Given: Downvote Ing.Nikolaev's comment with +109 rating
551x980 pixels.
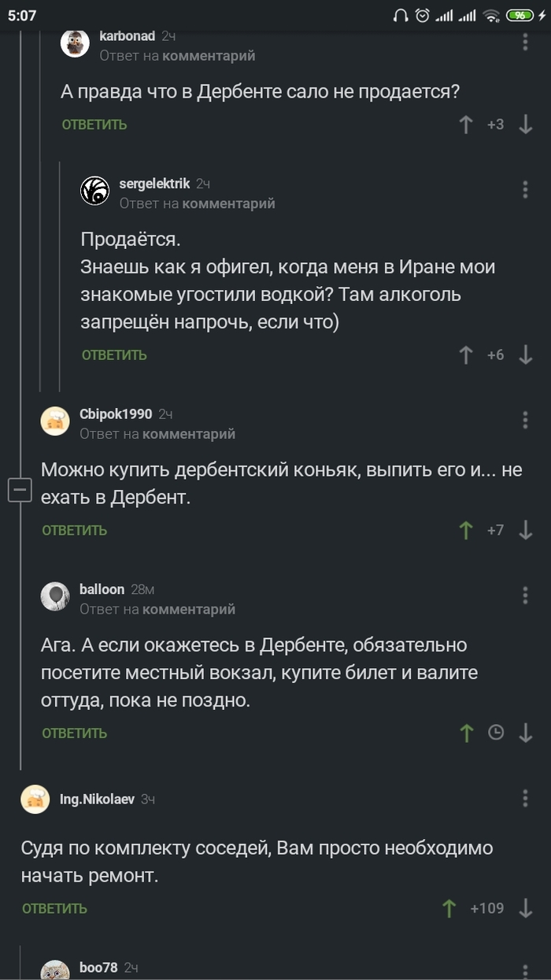Looking at the screenshot, I should point(526,908).
